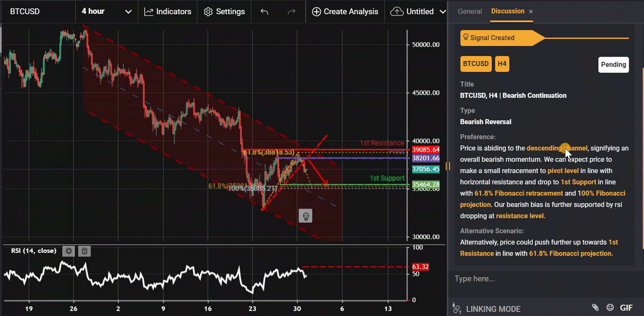Click the 61.8%(38818.53) Fibonacci label
644x316 pixels.
[x=269, y=152]
